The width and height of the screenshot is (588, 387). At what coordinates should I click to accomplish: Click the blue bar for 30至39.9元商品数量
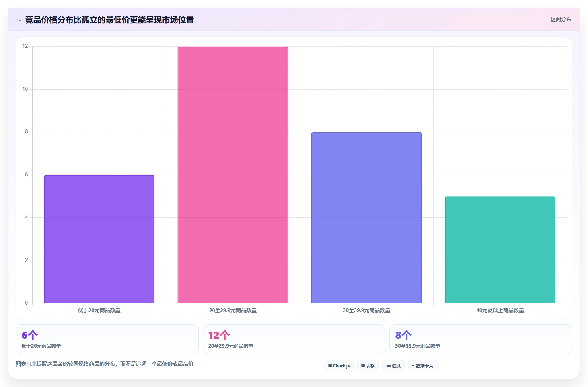[x=366, y=218]
